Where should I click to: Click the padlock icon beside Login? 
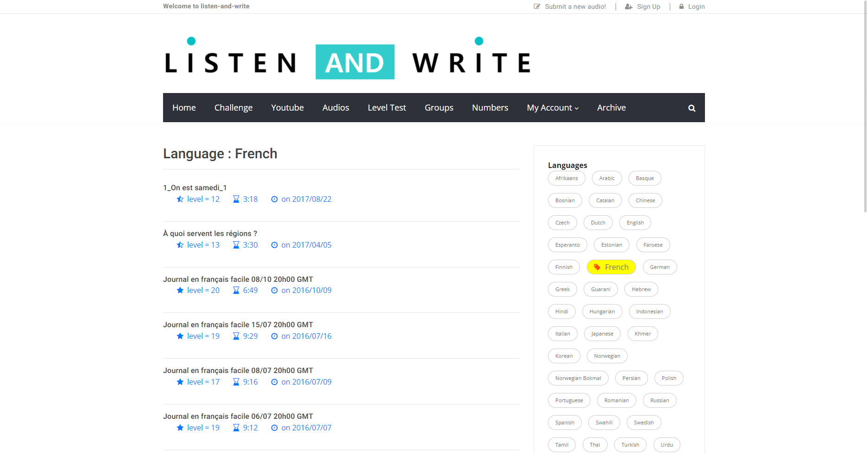[x=681, y=6]
